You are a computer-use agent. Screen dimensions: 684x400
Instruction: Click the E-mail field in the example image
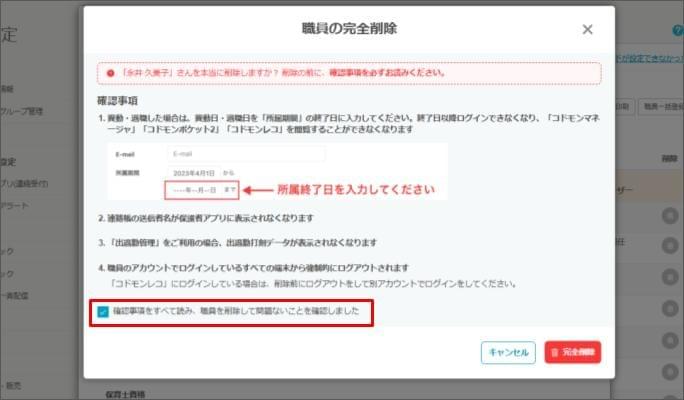246,154
